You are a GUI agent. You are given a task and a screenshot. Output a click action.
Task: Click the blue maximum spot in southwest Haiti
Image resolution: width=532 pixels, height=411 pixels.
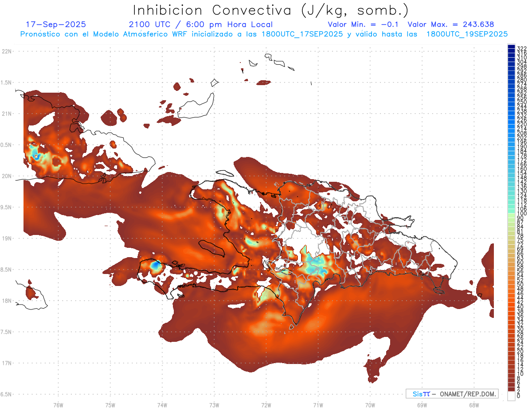tap(156, 265)
